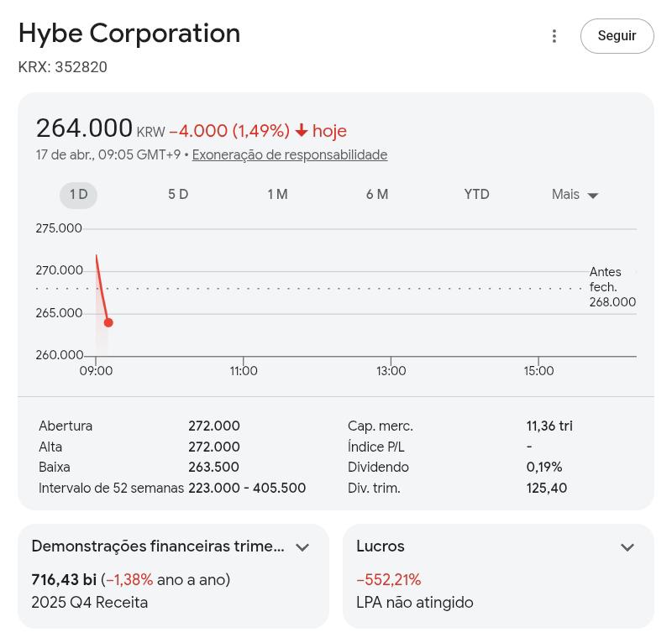Switch chart to the 5 D range
672x643 pixels.
click(178, 195)
